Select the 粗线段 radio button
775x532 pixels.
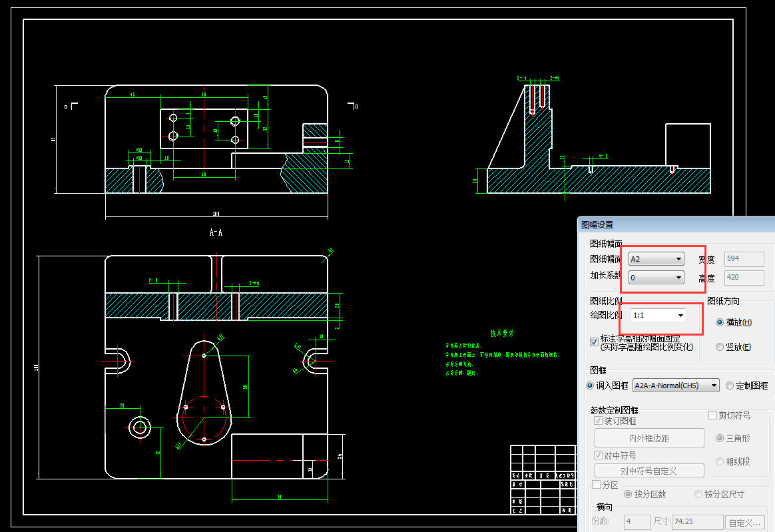pyautogui.click(x=720, y=461)
